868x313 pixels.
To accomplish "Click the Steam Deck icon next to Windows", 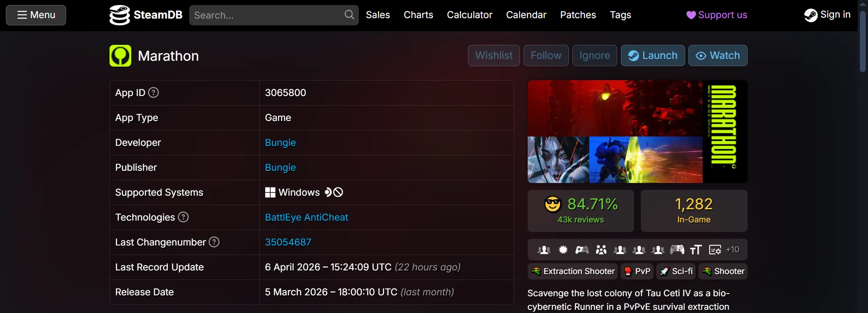I will coord(328,193).
